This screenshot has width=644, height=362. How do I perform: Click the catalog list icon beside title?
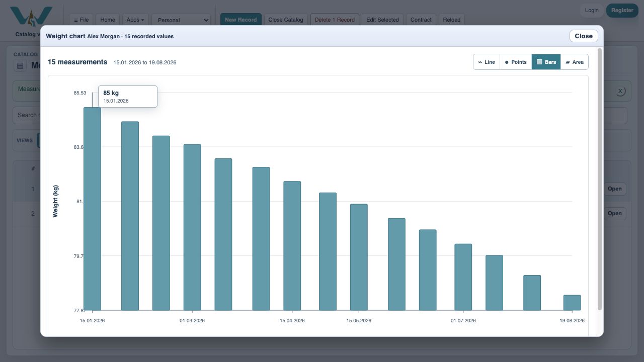[x=20, y=65]
